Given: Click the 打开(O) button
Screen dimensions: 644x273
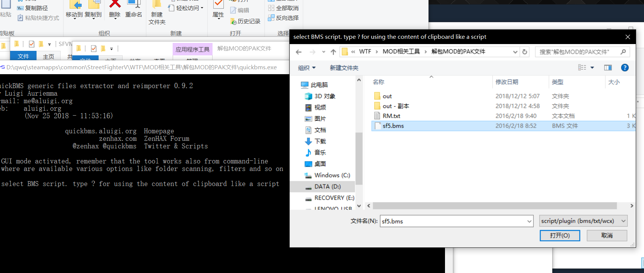Looking at the screenshot, I should pos(560,235).
